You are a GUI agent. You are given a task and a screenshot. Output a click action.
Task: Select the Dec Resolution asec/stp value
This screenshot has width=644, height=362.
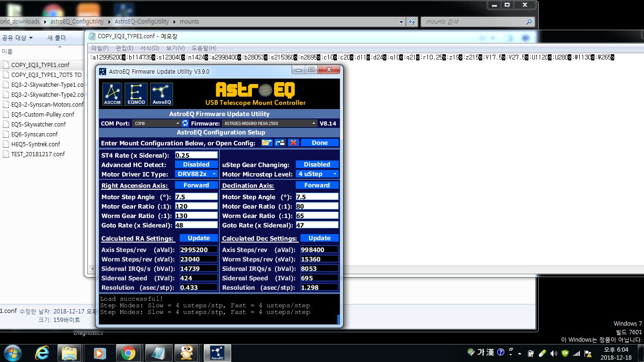tap(319, 287)
